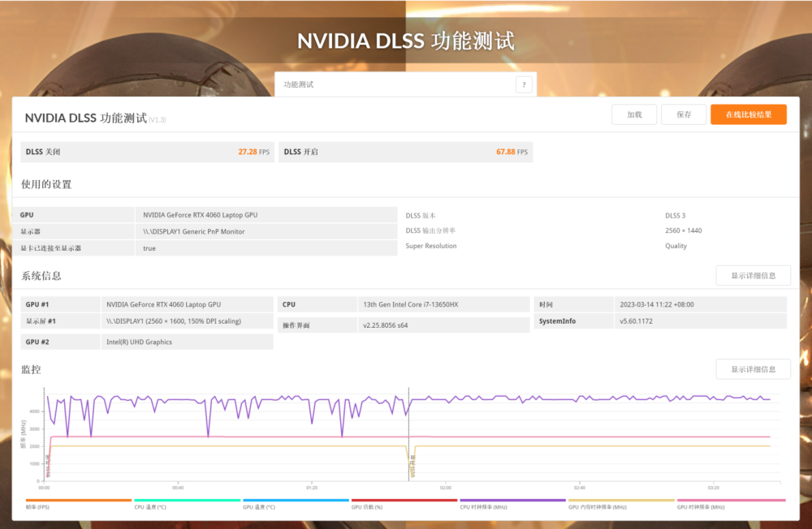812x529 pixels.
Task: Toggle the GPU 时钟频率 pink legend series
Action: coord(730,505)
